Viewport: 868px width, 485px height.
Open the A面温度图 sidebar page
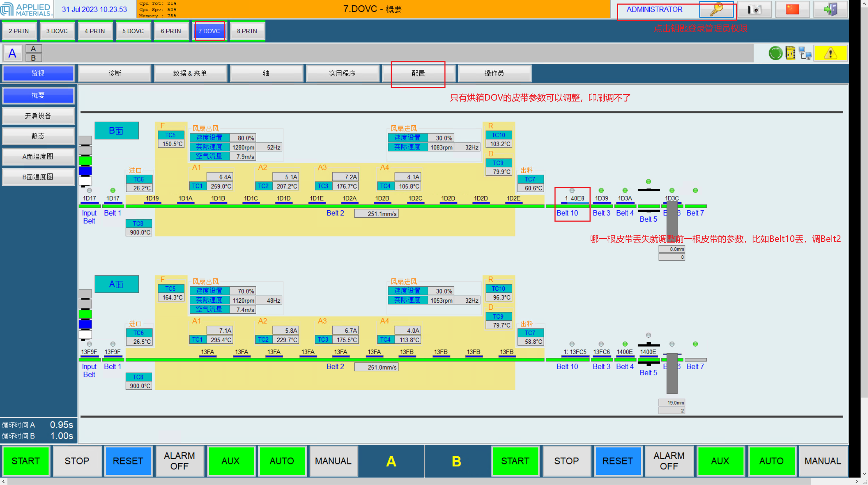click(38, 156)
